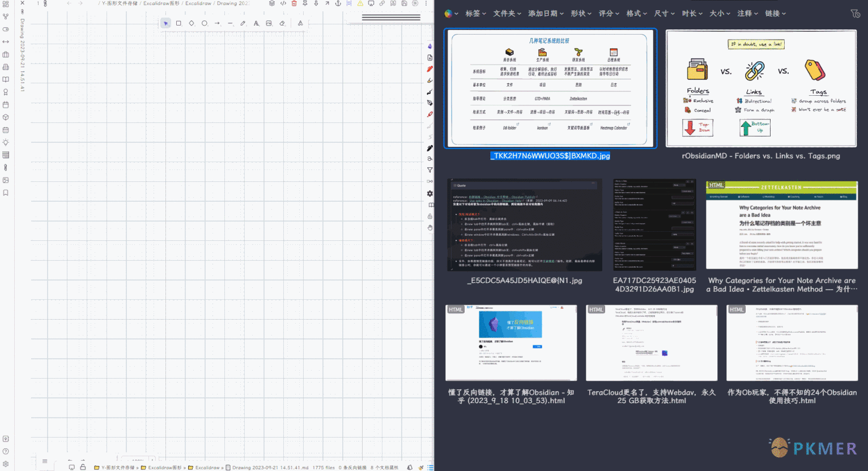Select the _E5CDC5A45JD5HAIQE image thumbnail
This screenshot has width=868, height=471.
(x=525, y=225)
